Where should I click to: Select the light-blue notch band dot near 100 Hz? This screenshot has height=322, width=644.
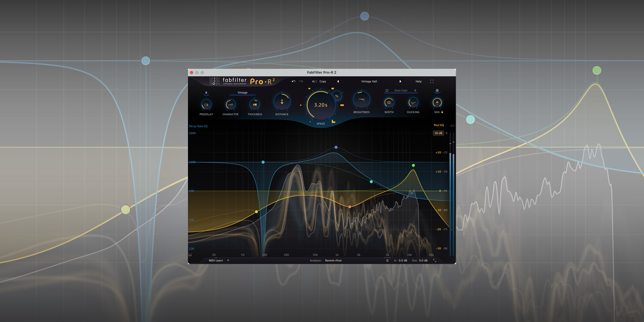(x=263, y=162)
